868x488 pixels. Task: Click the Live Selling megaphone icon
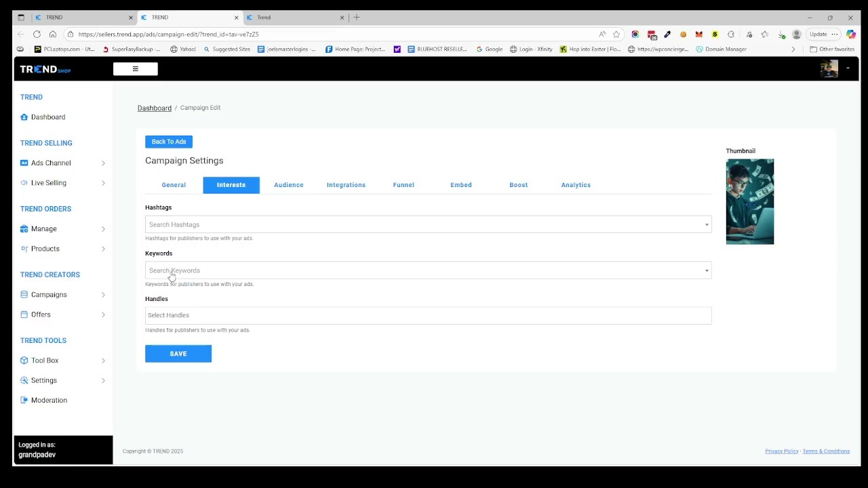24,183
